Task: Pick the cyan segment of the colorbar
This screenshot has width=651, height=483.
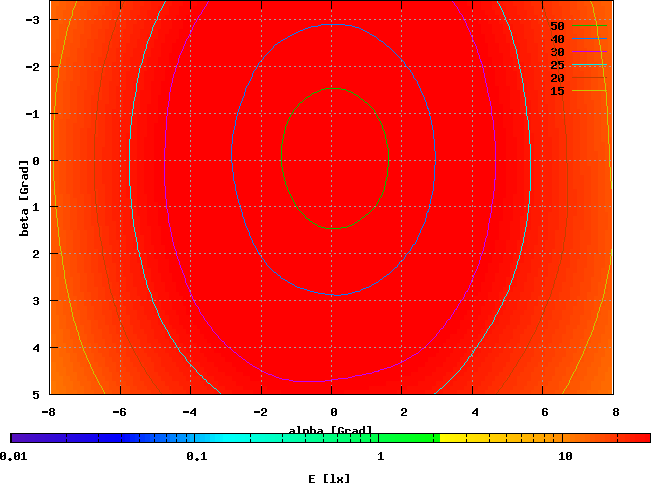Action: [220, 438]
